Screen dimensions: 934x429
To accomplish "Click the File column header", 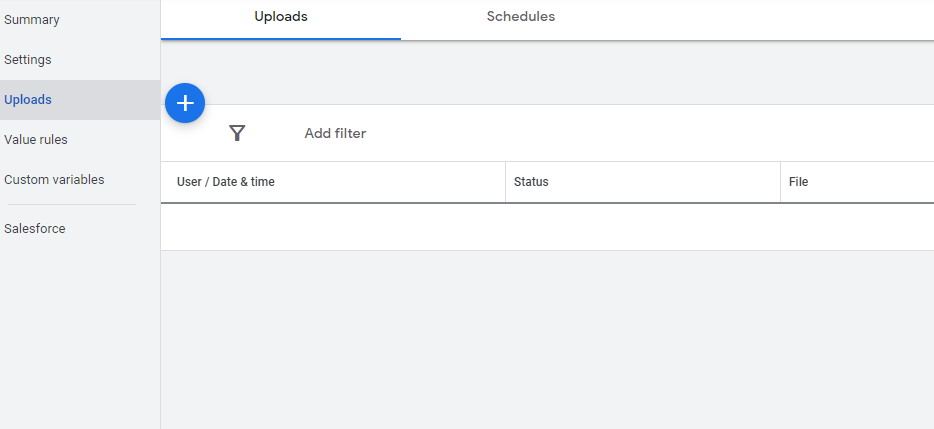I will coord(798,182).
